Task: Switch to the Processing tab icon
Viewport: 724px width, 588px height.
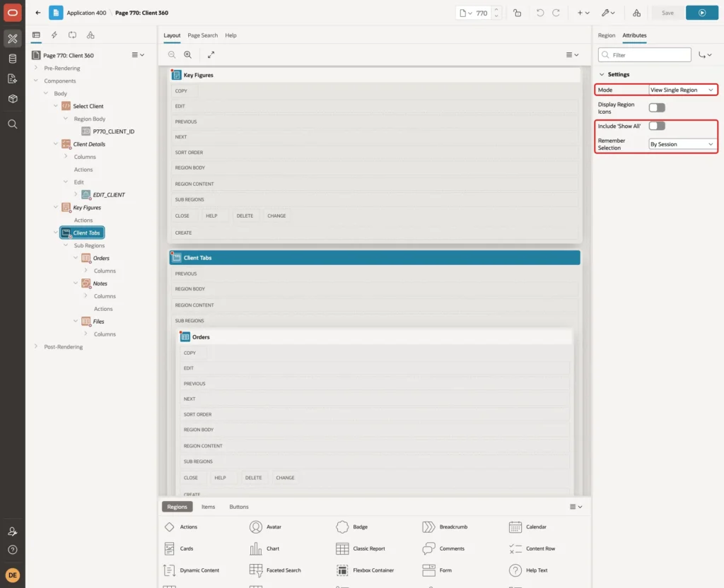Action: tap(73, 35)
